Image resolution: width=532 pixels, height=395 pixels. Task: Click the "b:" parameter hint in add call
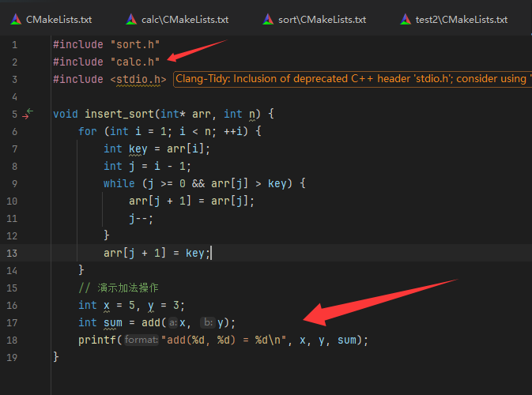click(209, 323)
